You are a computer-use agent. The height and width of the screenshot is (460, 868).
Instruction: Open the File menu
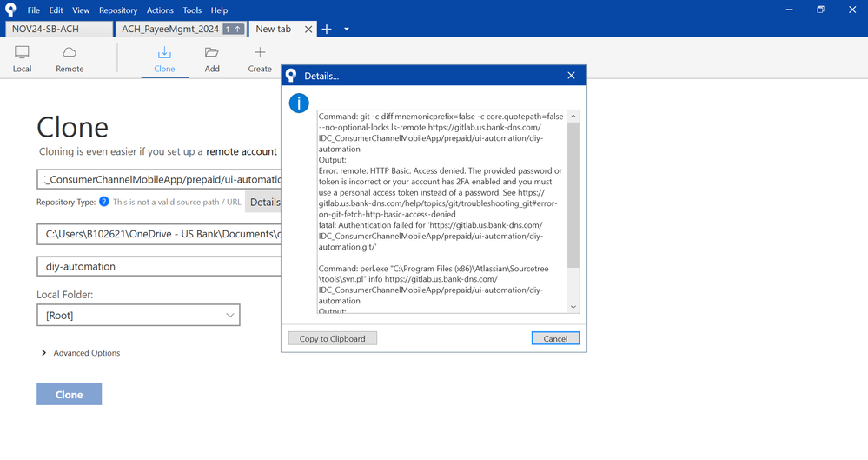pyautogui.click(x=34, y=10)
